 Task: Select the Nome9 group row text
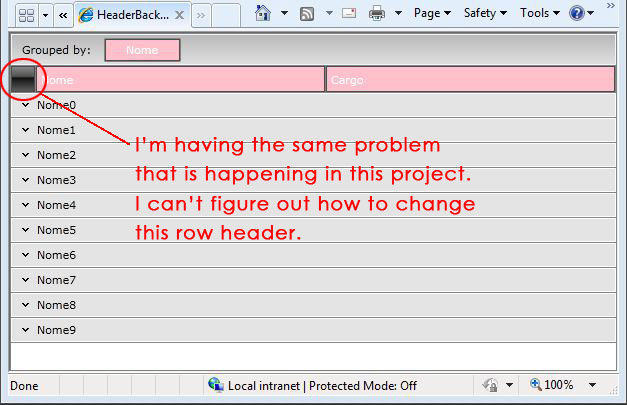click(56, 330)
